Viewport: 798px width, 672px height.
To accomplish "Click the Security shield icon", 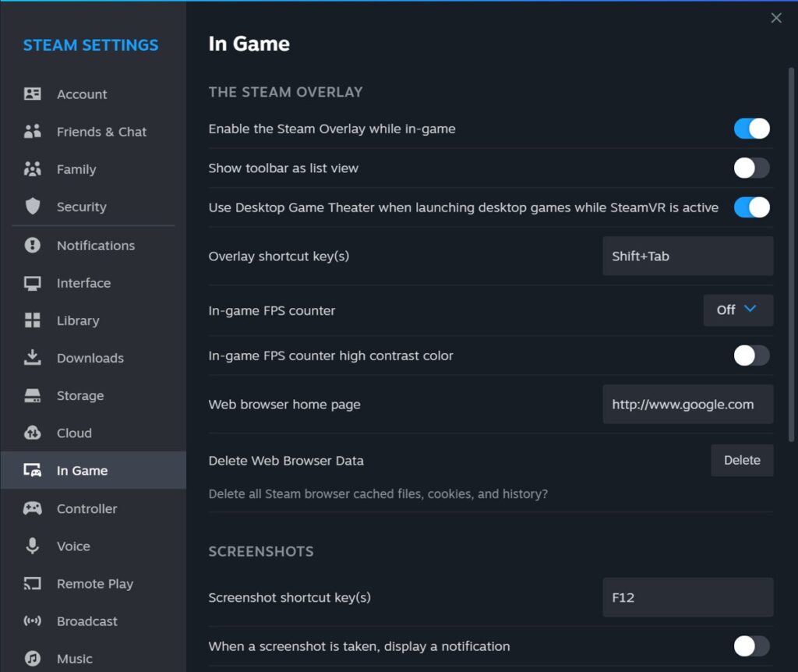I will [x=33, y=206].
